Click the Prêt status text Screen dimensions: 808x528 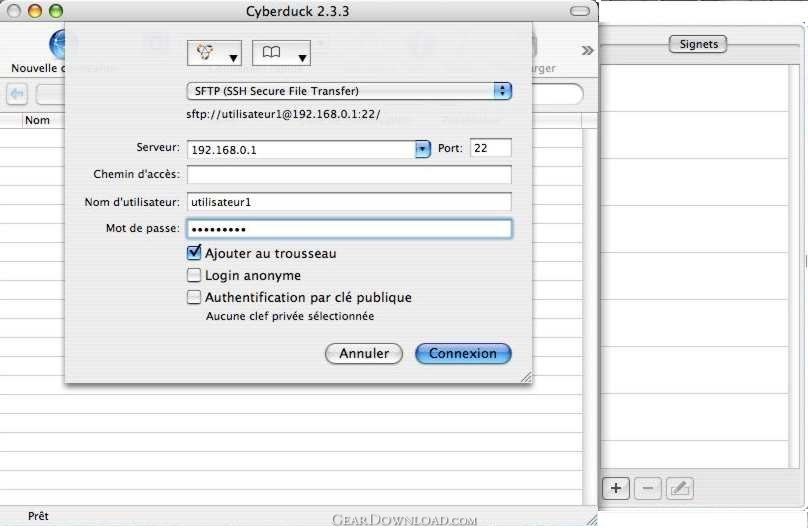coord(38,516)
